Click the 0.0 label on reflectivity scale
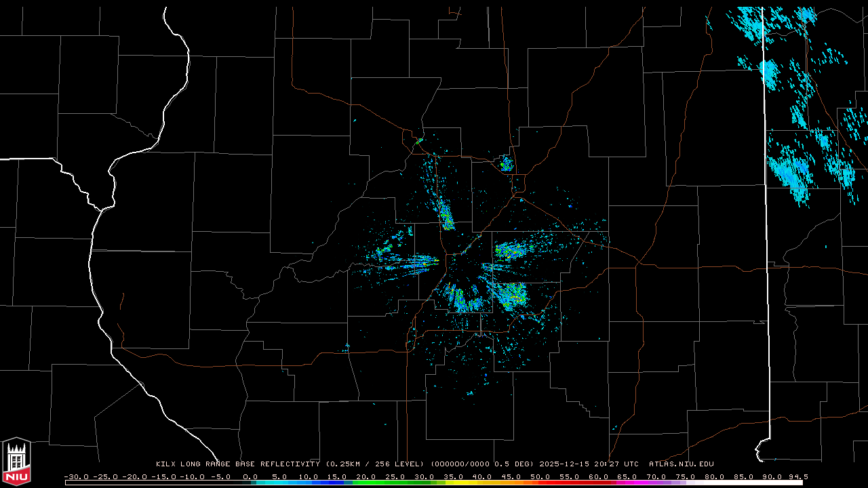This screenshot has width=868, height=488. 250,476
